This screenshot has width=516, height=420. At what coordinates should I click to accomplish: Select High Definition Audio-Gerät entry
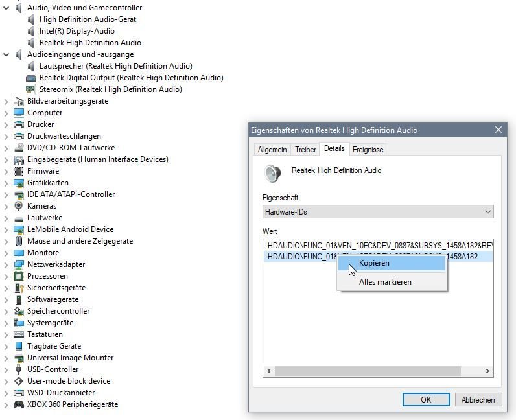88,19
